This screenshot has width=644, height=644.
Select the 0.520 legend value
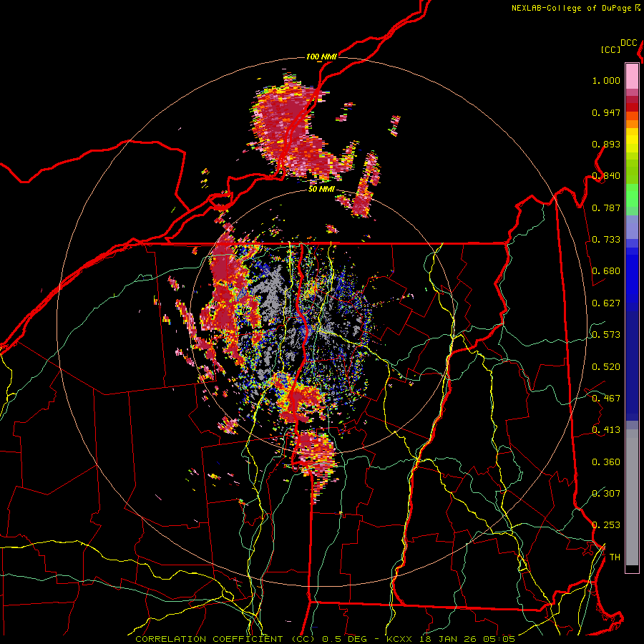click(x=606, y=367)
